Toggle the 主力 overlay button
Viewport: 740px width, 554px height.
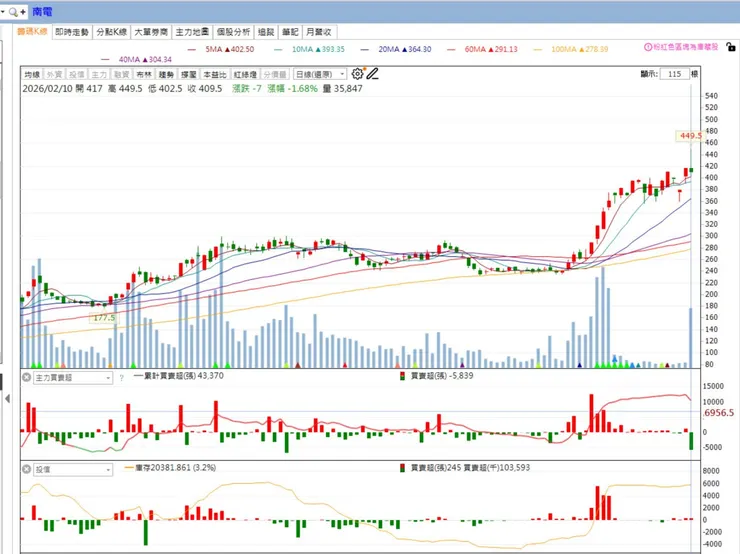pos(99,75)
